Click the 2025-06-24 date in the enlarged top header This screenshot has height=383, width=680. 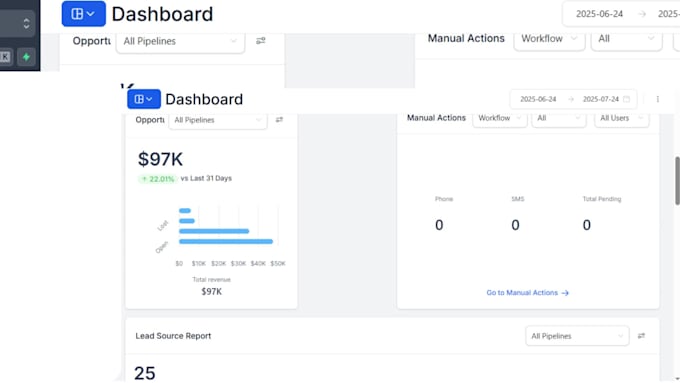point(599,14)
